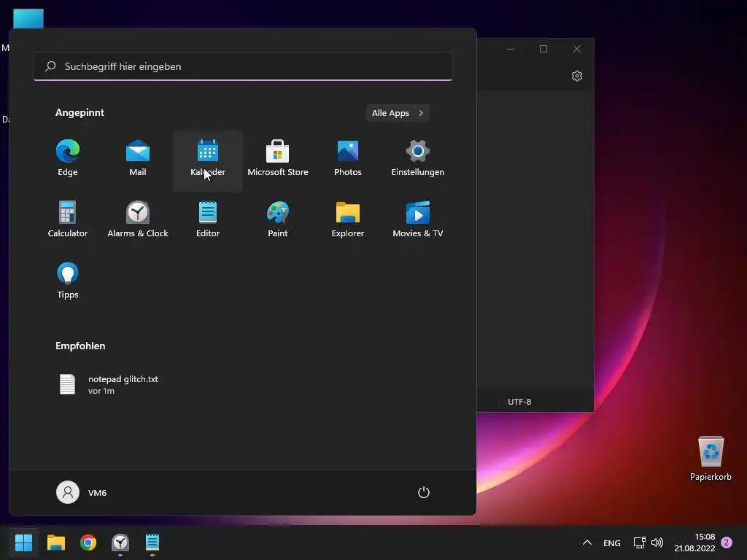The width and height of the screenshot is (747, 560).
Task: Minimize the Notepad window
Action: [511, 49]
